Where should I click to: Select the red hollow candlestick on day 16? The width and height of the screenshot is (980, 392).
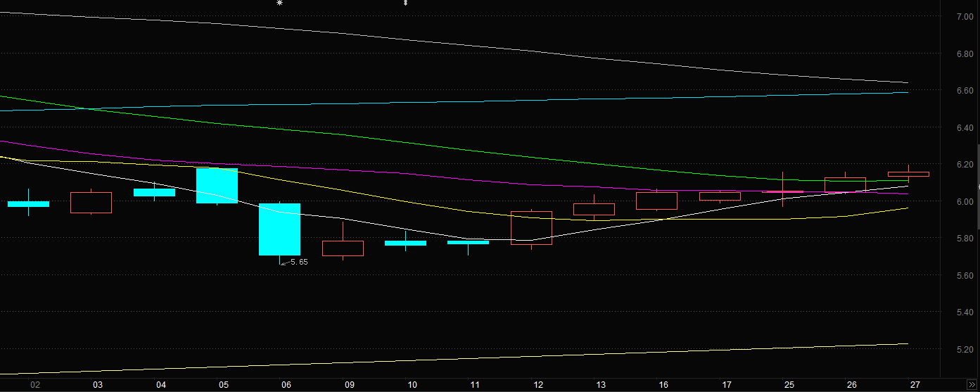click(x=657, y=201)
